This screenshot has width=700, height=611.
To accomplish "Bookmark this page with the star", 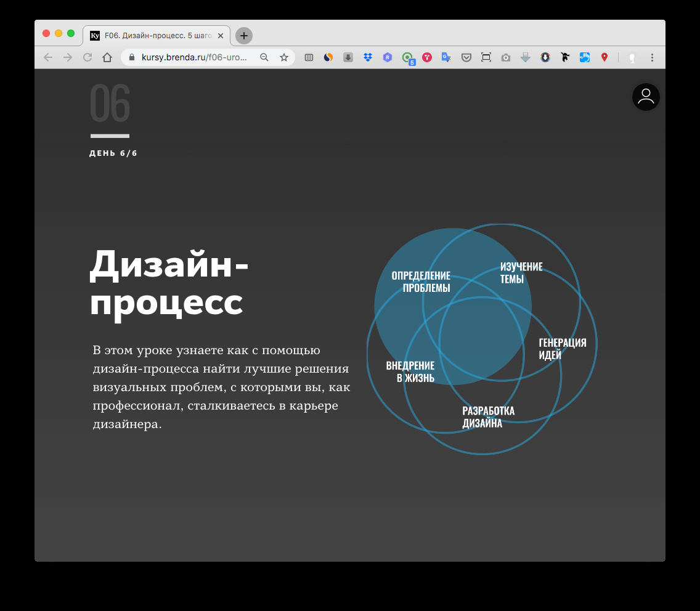I will click(284, 57).
